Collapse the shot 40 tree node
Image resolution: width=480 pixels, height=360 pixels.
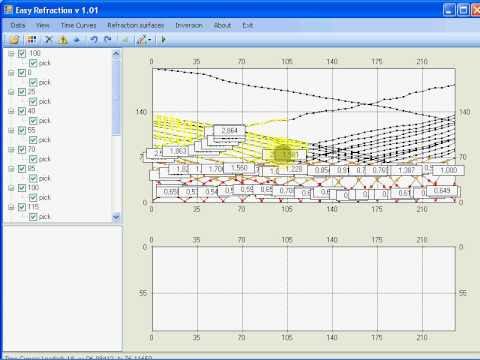point(11,111)
